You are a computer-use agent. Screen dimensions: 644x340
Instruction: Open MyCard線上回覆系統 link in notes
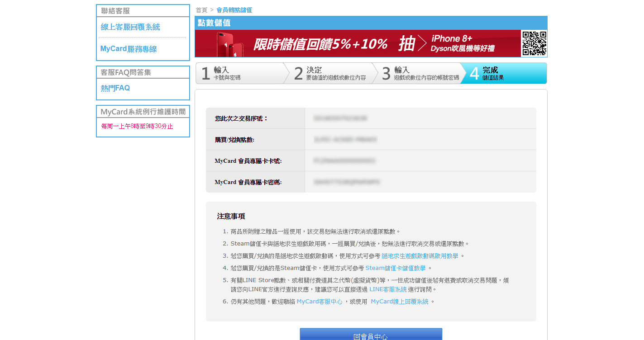(x=399, y=302)
